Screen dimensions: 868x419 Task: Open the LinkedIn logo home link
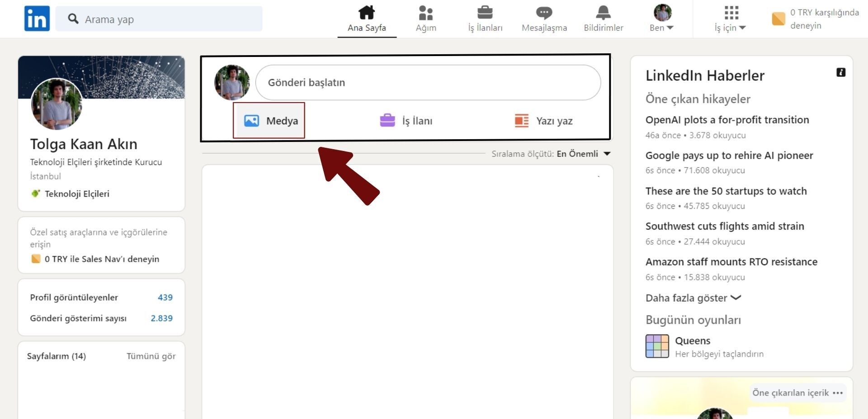coord(37,19)
